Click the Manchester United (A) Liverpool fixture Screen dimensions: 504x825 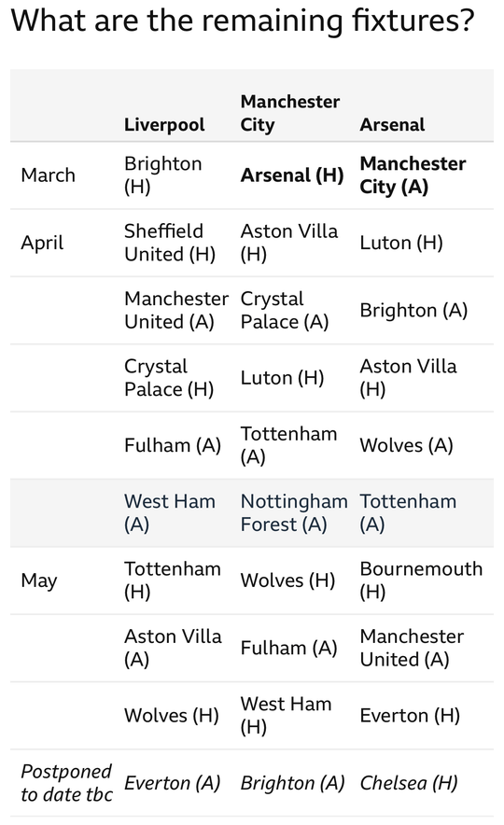coord(176,311)
